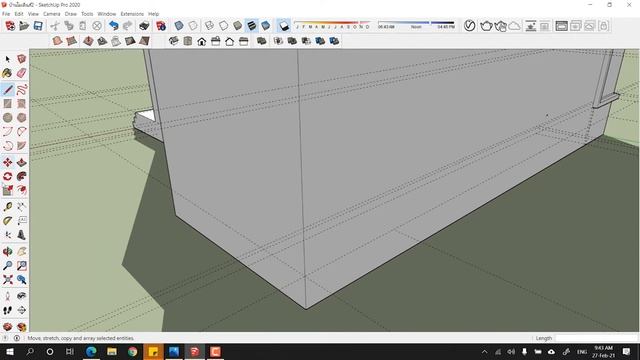This screenshot has height=360, width=640.
Task: Toggle Shaded With Textures style
Action: (252, 26)
